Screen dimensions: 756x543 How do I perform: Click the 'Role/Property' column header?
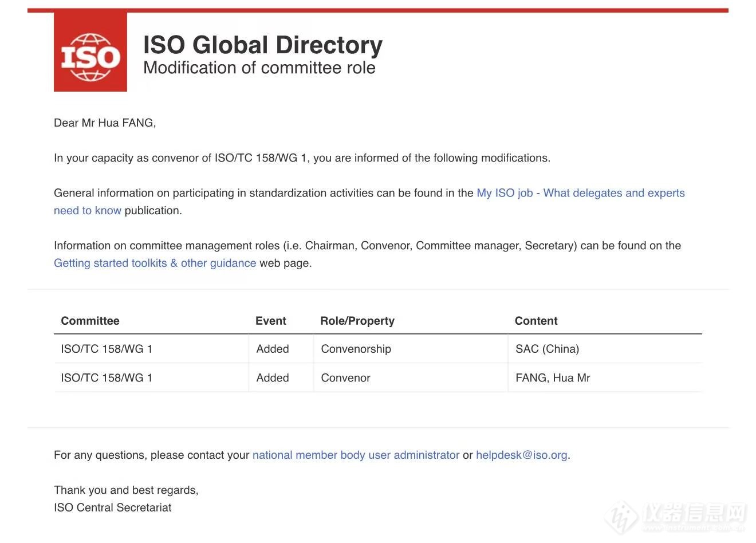[357, 321]
